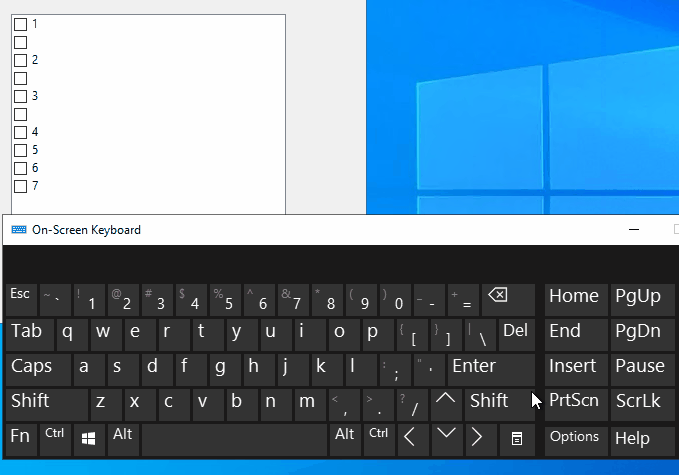Click the Pause key

coord(643,370)
